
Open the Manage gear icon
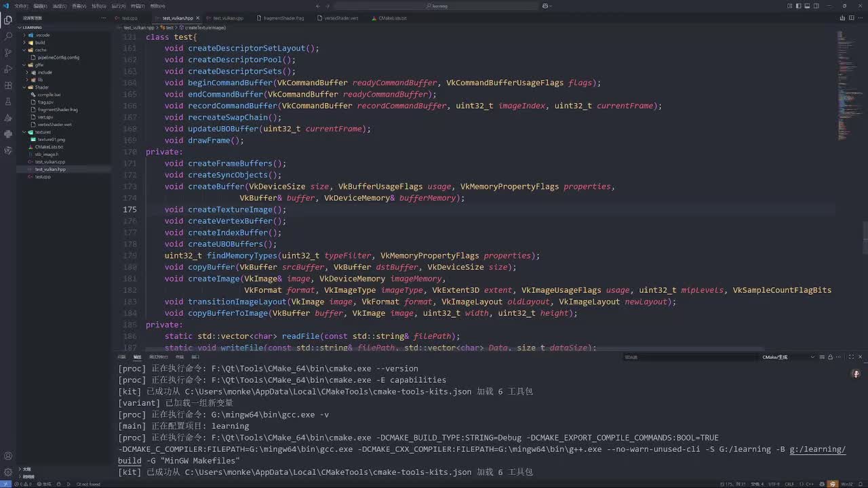pos(8,472)
